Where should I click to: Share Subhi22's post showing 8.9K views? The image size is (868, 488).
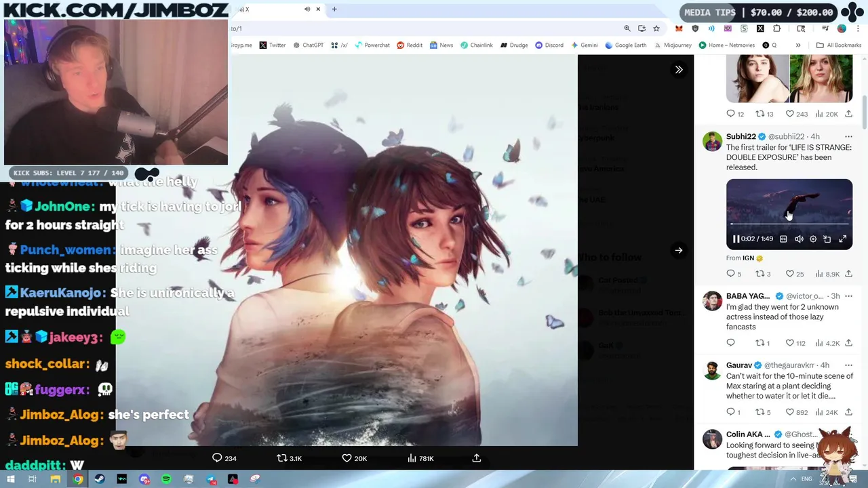pyautogui.click(x=848, y=274)
